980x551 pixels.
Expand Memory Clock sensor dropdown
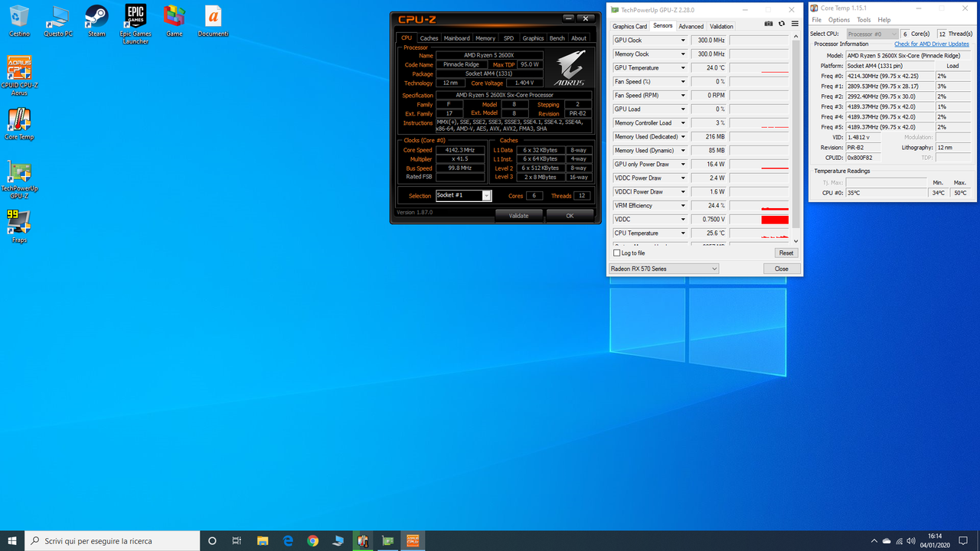click(683, 54)
